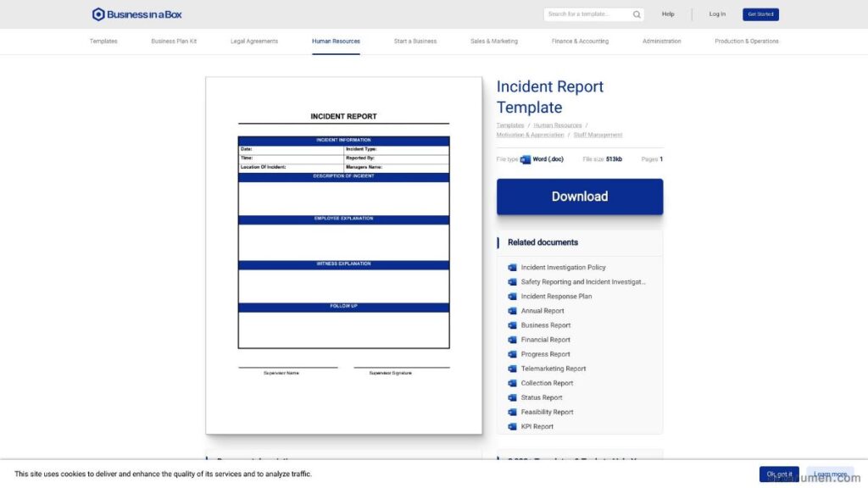
Task: Click the Word icon beside Financial Report
Action: pos(511,339)
